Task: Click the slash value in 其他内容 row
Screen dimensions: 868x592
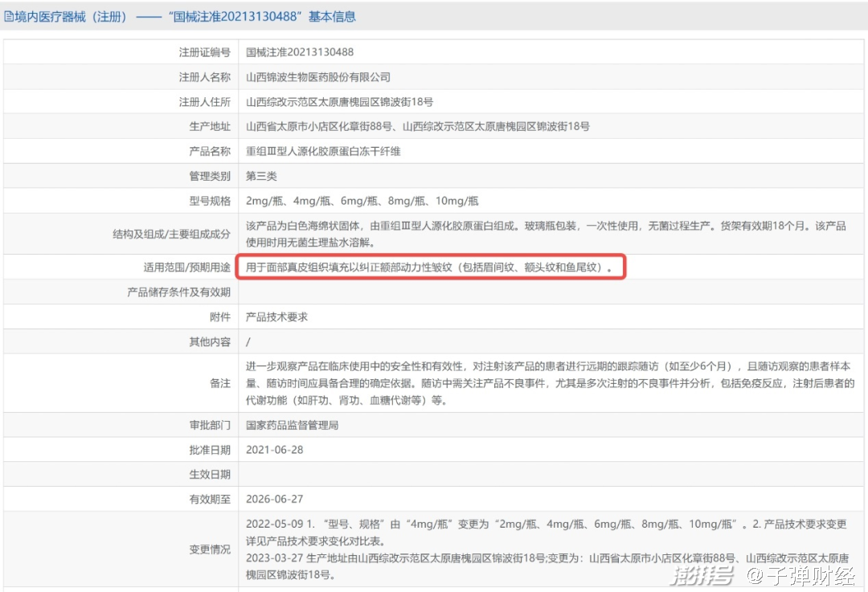Action: point(248,342)
